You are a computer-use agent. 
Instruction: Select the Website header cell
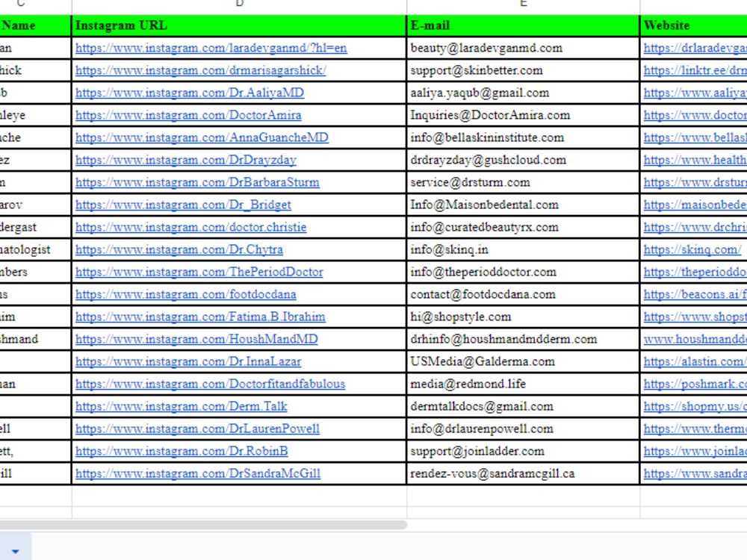694,25
